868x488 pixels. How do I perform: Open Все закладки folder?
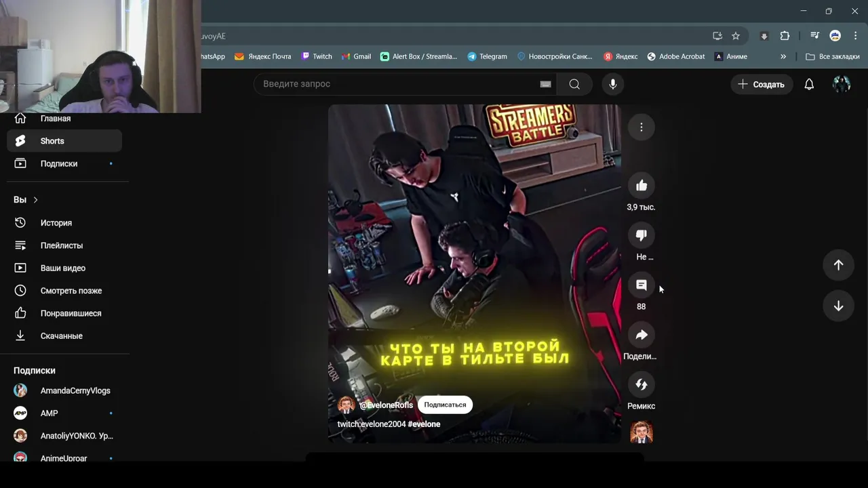click(x=831, y=57)
